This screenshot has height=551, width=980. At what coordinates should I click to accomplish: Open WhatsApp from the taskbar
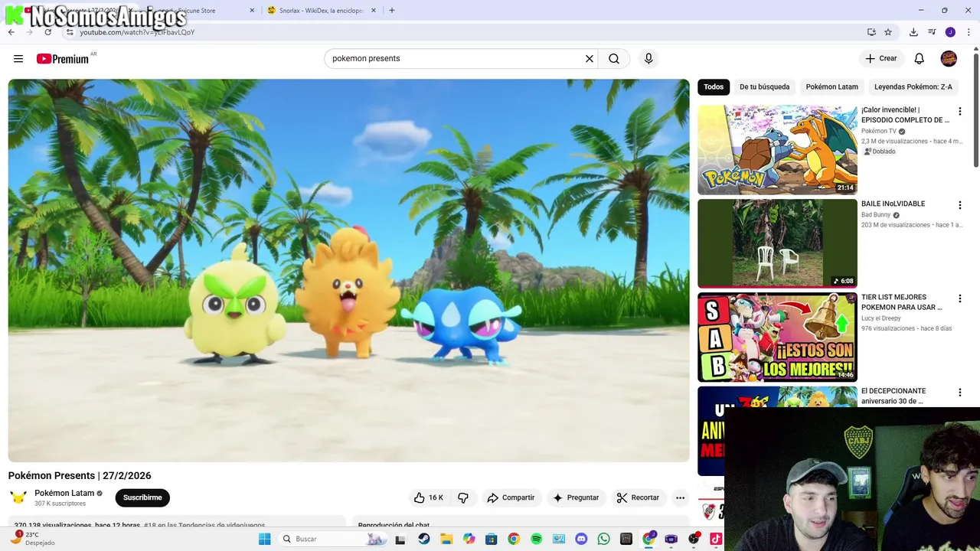(x=604, y=539)
